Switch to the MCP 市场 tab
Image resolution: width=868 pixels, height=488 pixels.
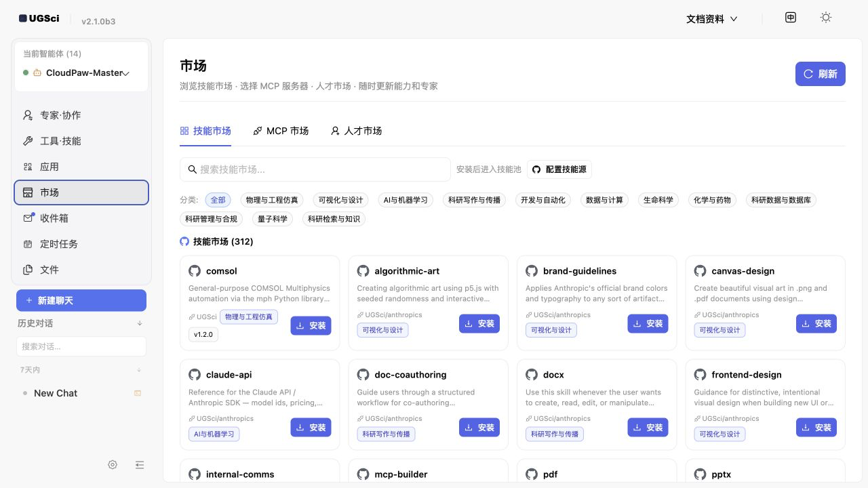(281, 131)
